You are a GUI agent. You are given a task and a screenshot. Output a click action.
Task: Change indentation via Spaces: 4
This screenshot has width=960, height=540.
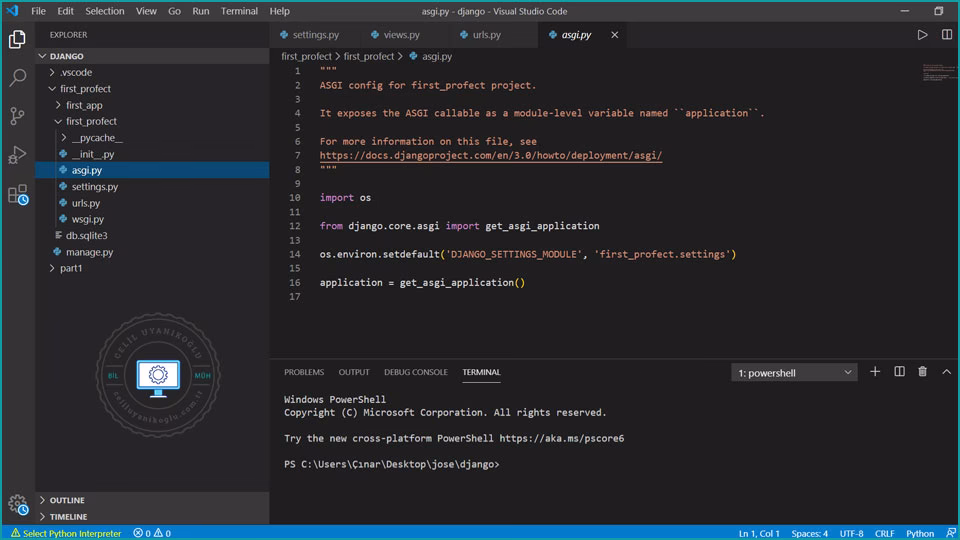pyautogui.click(x=809, y=533)
